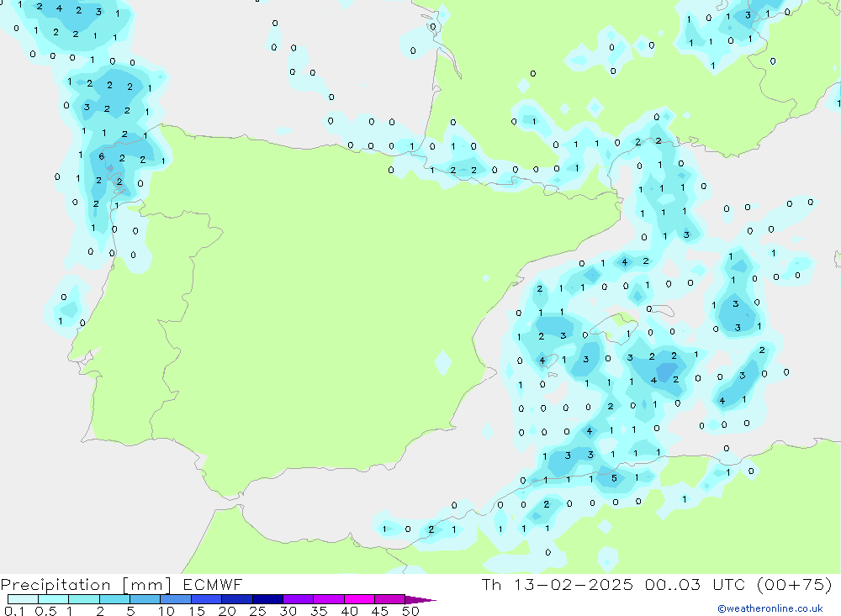Click the diamond rain patch in southeastern Spain
This screenshot has height=616, width=841.
[x=442, y=362]
